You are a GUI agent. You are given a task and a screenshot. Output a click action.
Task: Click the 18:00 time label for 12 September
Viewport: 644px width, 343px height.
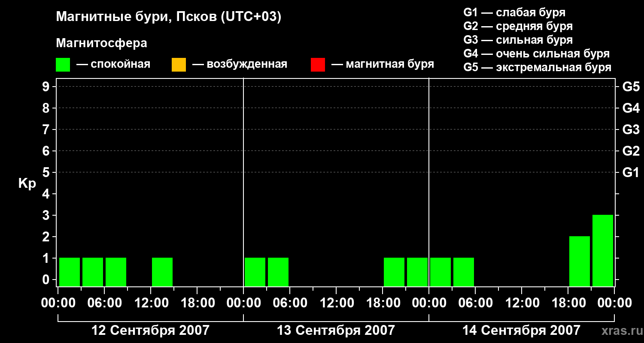[197, 303]
